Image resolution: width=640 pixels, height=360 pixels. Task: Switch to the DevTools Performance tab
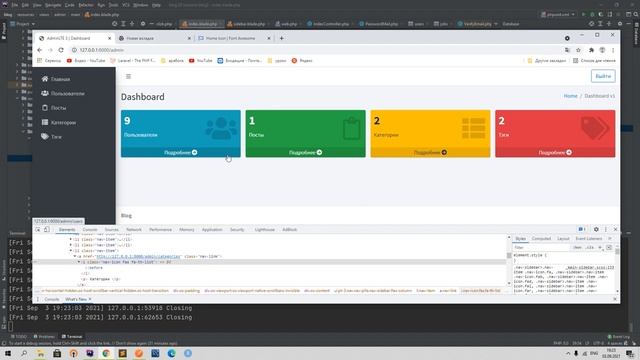(x=160, y=230)
